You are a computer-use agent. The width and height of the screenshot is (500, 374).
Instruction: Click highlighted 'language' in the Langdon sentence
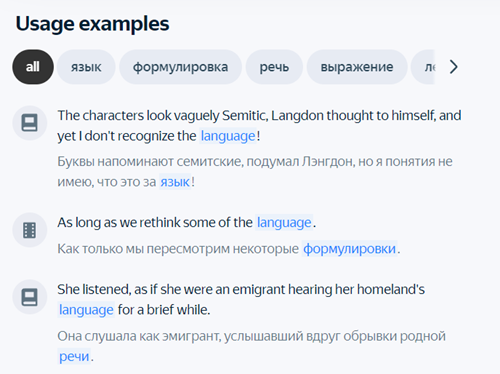click(228, 136)
